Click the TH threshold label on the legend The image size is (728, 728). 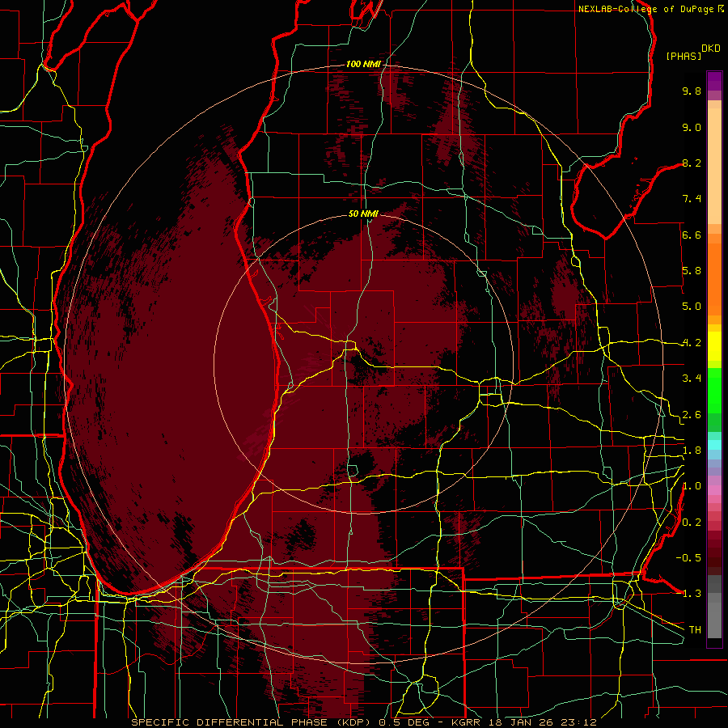click(x=695, y=630)
